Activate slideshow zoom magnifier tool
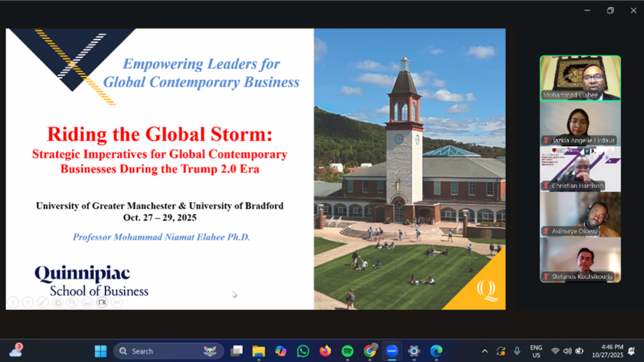Image resolution: width=644 pixels, height=362 pixels. (x=72, y=302)
